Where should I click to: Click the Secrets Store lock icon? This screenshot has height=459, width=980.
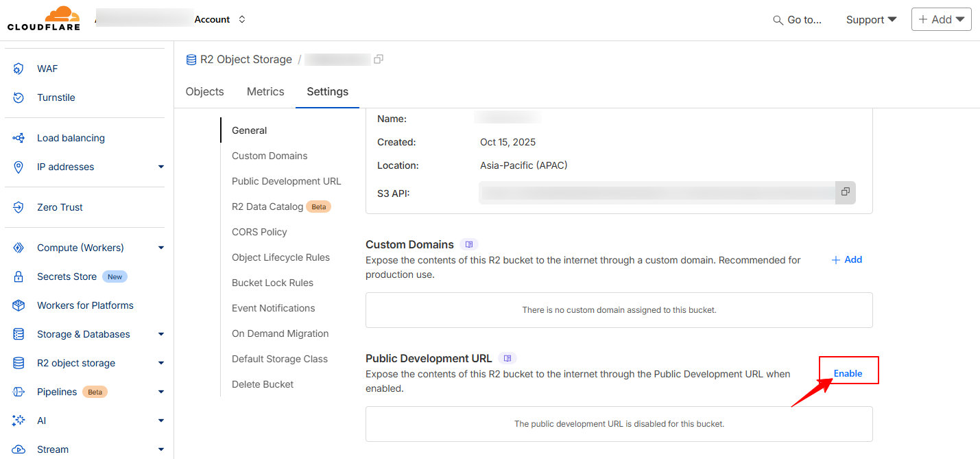(x=19, y=276)
